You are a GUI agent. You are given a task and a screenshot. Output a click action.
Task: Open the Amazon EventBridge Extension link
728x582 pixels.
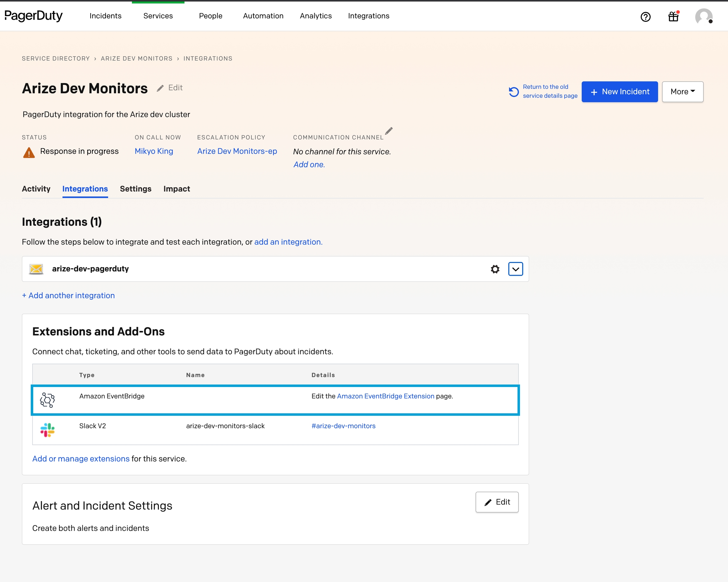385,396
